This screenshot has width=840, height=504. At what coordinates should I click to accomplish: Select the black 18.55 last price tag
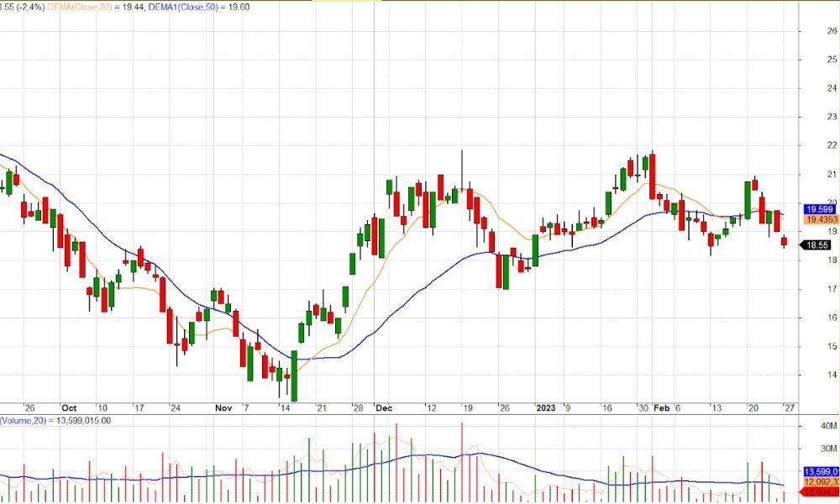point(816,244)
